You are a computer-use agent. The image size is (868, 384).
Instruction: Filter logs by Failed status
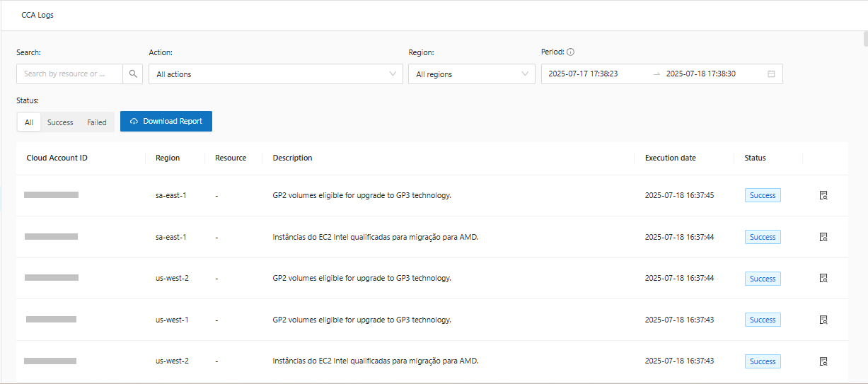[97, 122]
